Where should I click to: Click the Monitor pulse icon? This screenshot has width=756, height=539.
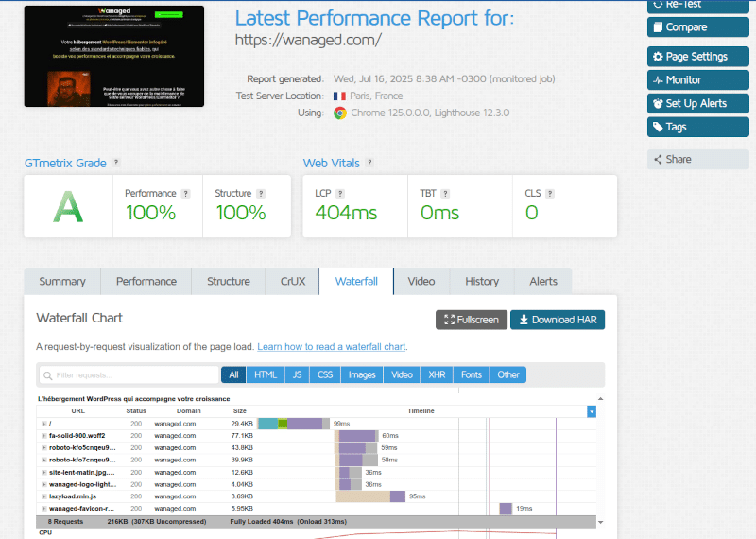[x=658, y=80]
